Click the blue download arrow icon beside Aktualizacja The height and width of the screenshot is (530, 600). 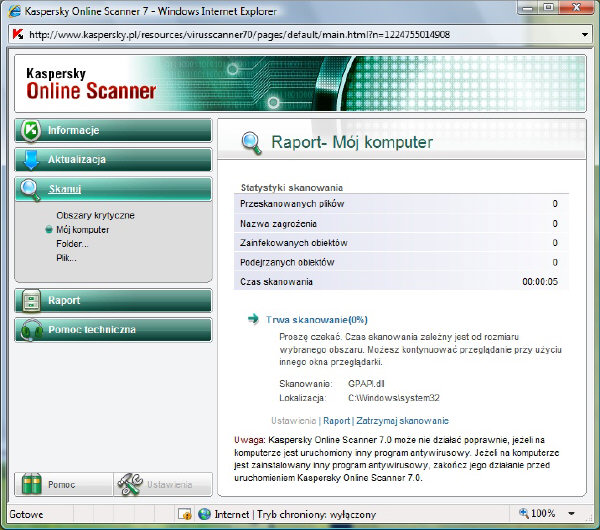pos(31,160)
